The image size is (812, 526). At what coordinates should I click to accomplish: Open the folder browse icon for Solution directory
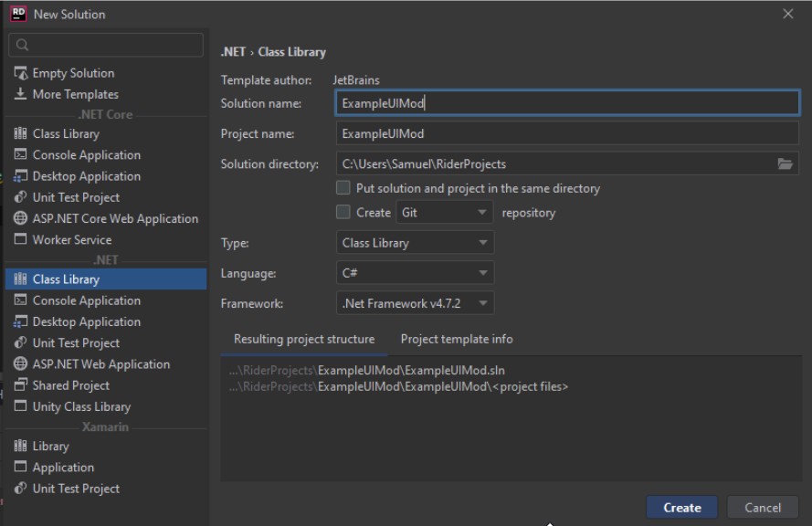[785, 164]
